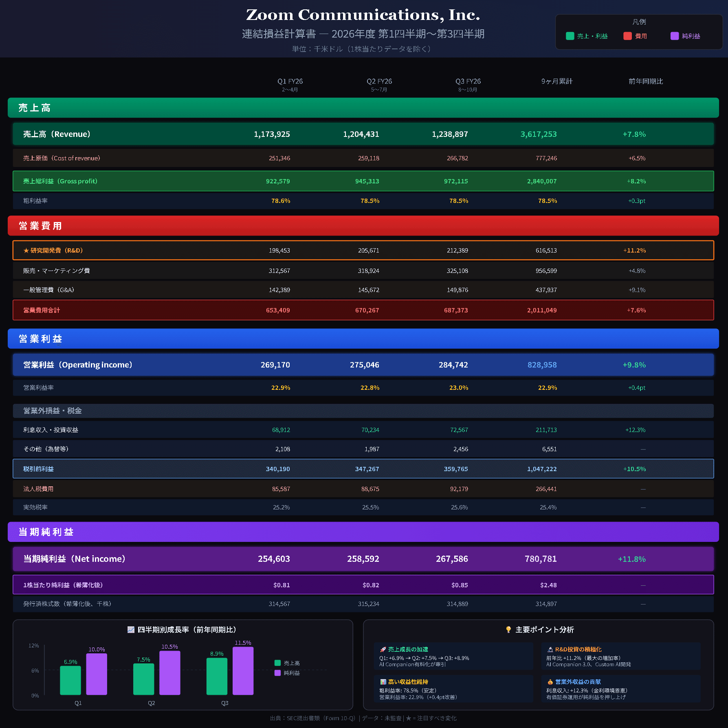Click the microscope icon for R&D投資の積極化
Viewport: 728px width, 728px height.
tap(550, 649)
